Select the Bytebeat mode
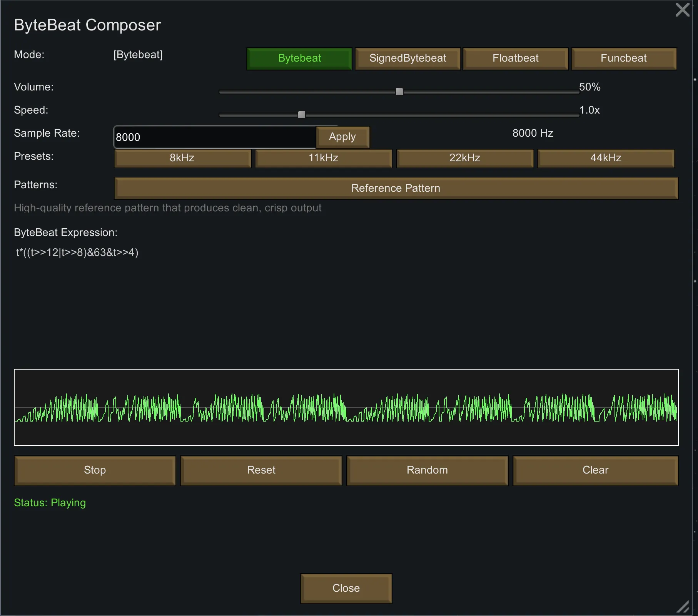This screenshot has width=698, height=616. click(299, 59)
